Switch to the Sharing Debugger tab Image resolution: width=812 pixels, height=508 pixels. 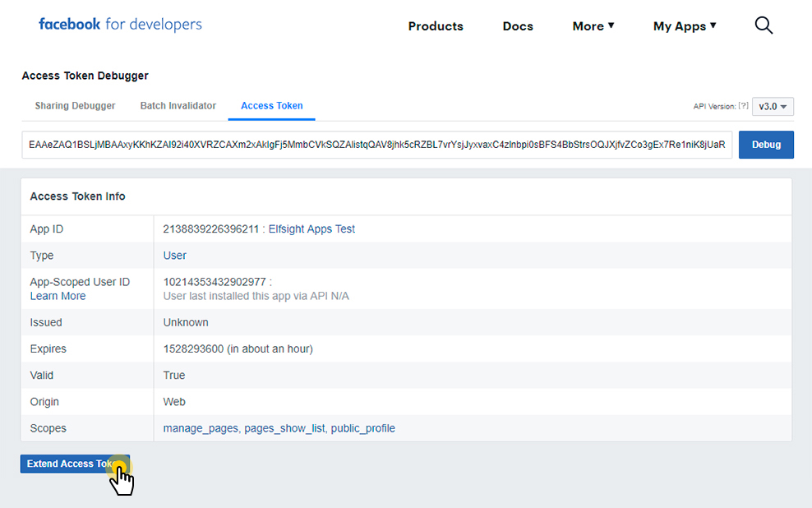pos(75,105)
